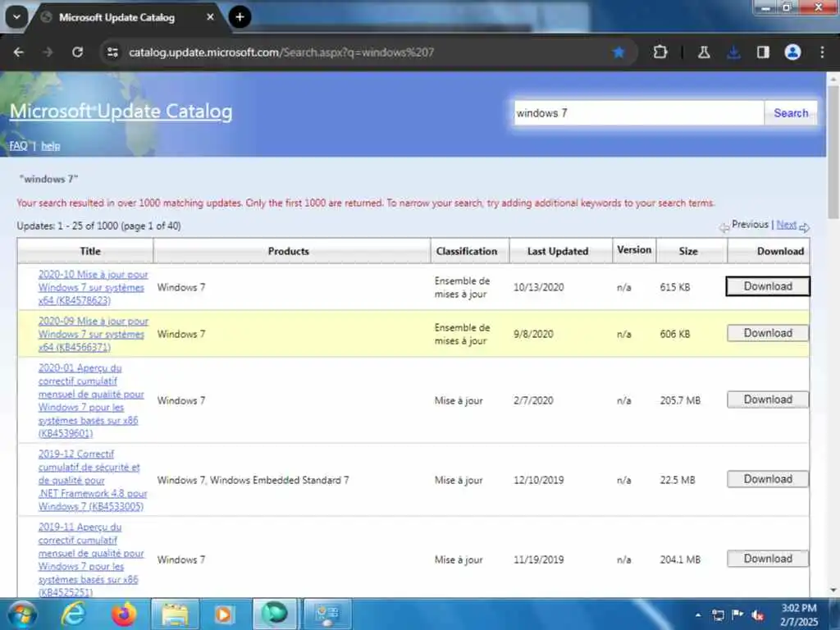Open the help link
Image resolution: width=840 pixels, height=630 pixels.
tap(50, 146)
